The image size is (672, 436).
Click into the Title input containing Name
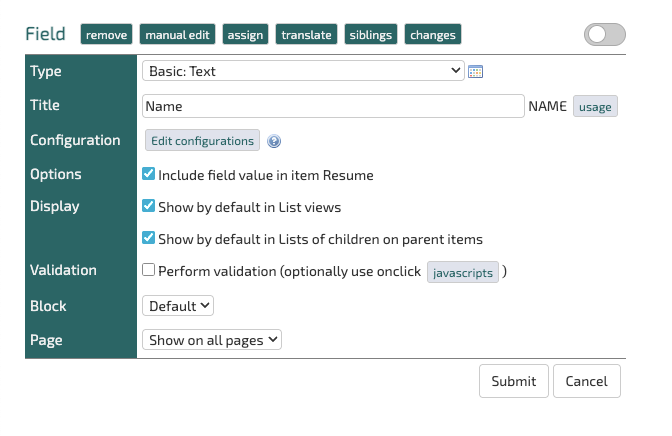(333, 106)
